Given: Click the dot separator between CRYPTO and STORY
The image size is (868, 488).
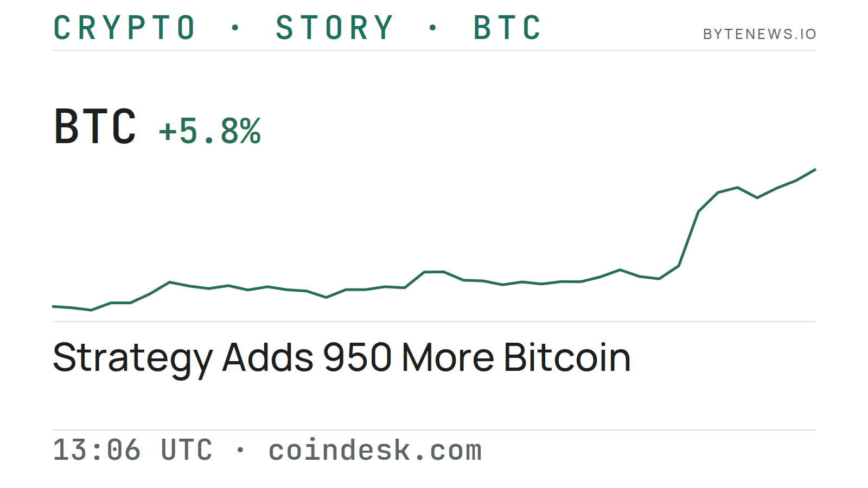Looking at the screenshot, I should tap(235, 28).
